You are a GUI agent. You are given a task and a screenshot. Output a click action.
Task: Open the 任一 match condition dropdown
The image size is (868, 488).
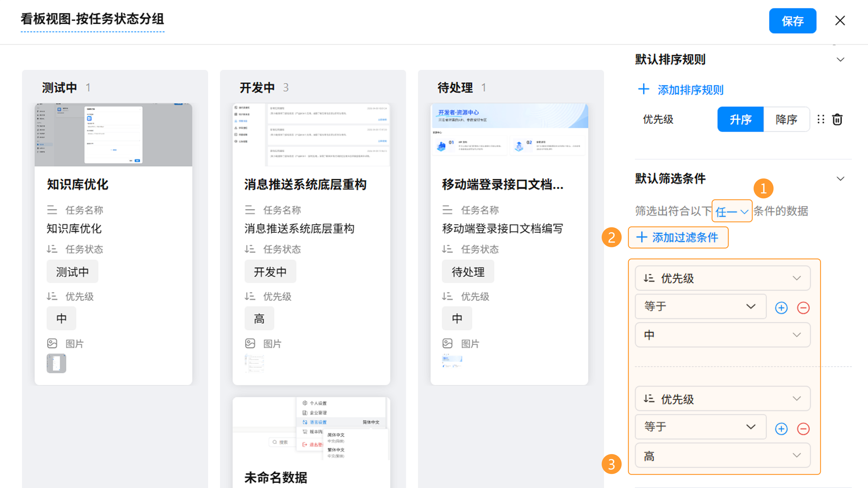pyautogui.click(x=731, y=211)
